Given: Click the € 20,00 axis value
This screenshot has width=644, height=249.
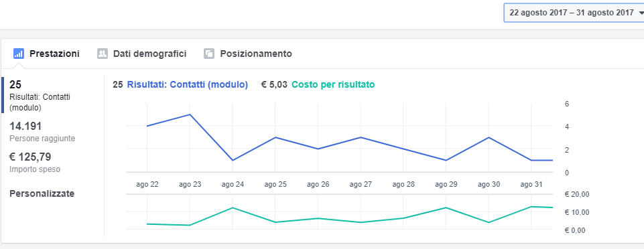Looking at the screenshot, I should tap(577, 194).
